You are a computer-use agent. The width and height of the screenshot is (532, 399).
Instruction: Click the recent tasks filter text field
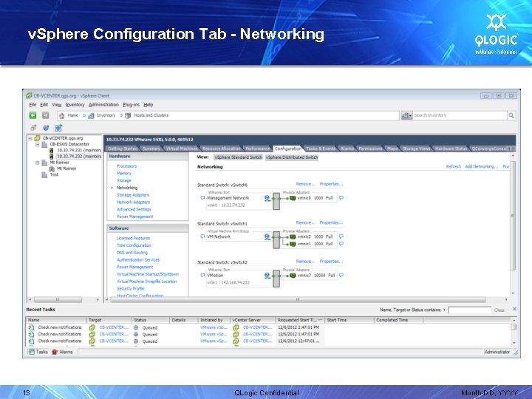tap(470, 310)
